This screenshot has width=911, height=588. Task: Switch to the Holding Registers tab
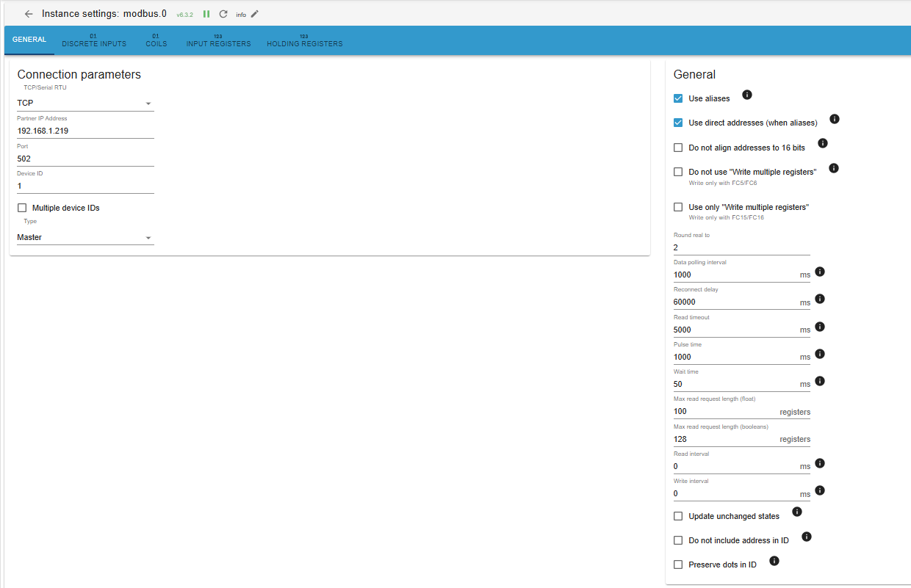304,40
